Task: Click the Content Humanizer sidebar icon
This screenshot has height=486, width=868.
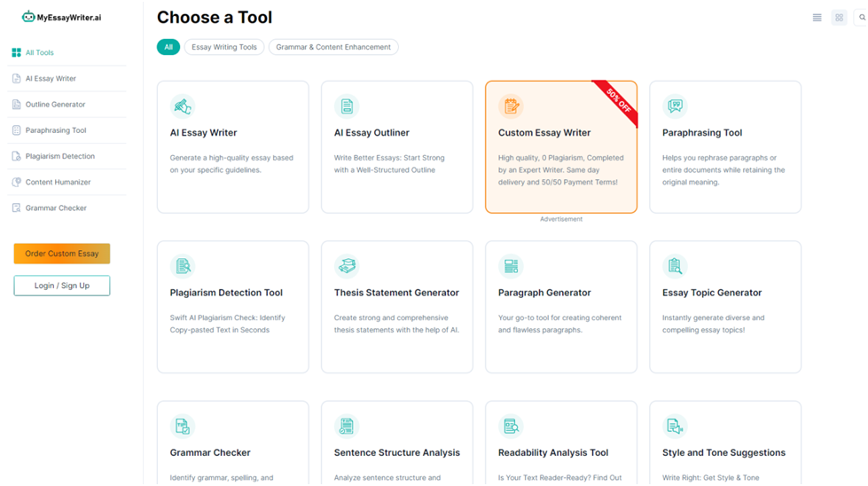Action: coord(16,182)
